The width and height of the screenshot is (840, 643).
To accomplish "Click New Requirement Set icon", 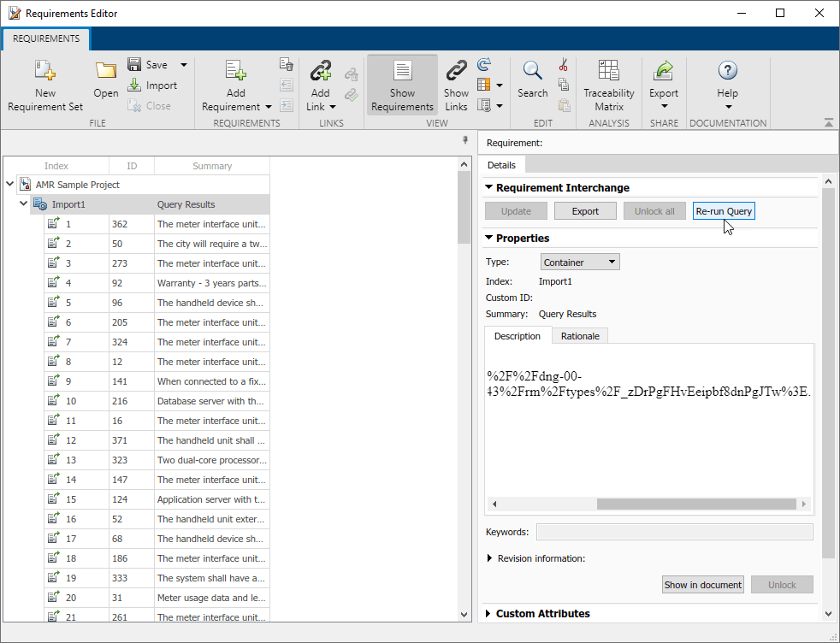I will 45,70.
